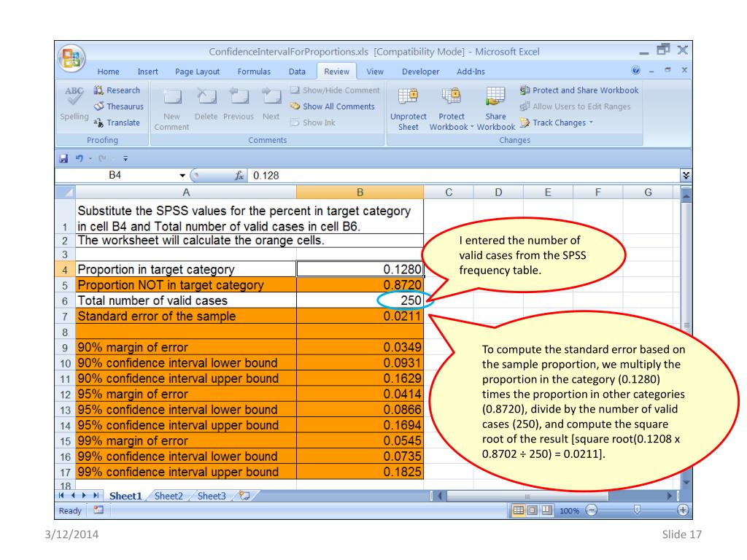Click Unprotect Sheet

409,109
